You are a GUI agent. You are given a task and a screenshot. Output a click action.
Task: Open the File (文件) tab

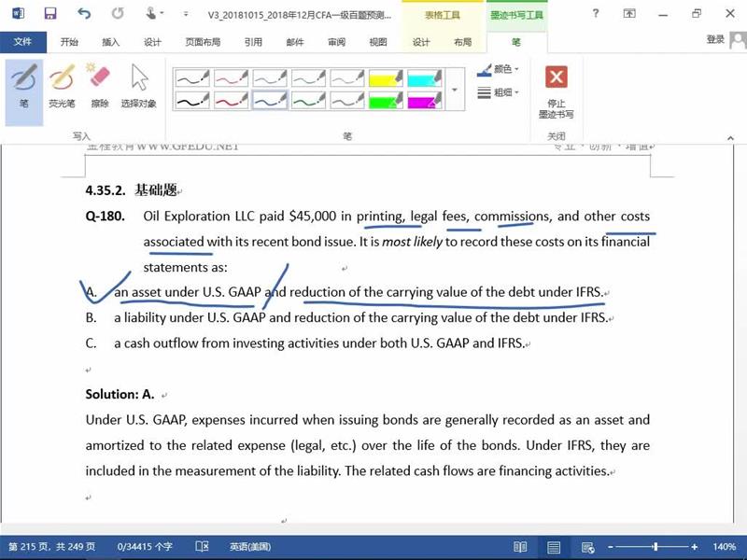pyautogui.click(x=22, y=42)
